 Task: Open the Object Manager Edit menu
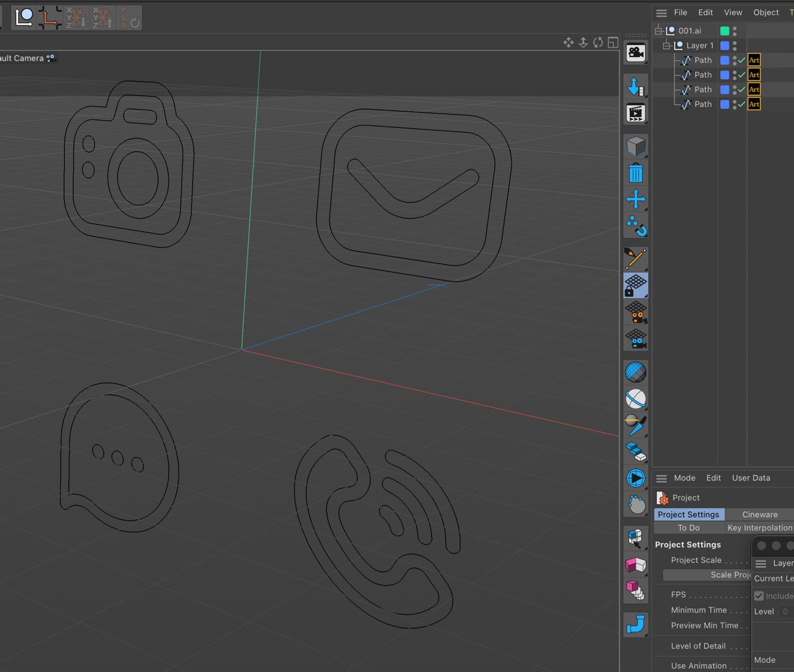click(x=705, y=12)
